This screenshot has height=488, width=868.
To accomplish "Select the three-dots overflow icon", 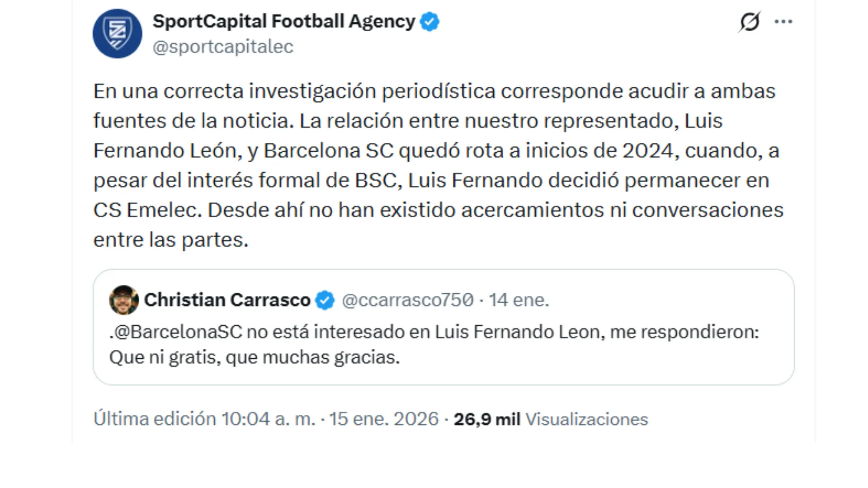I will coord(783,21).
